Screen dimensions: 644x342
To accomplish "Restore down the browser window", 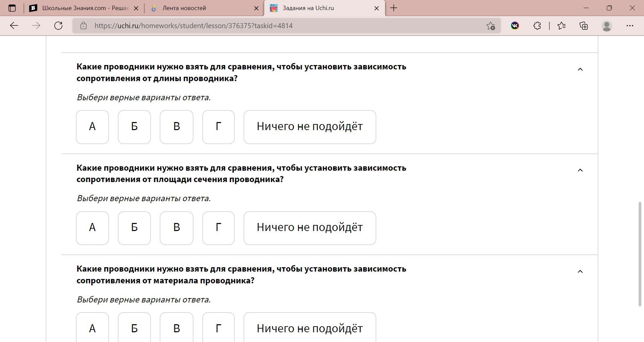I will [x=609, y=8].
